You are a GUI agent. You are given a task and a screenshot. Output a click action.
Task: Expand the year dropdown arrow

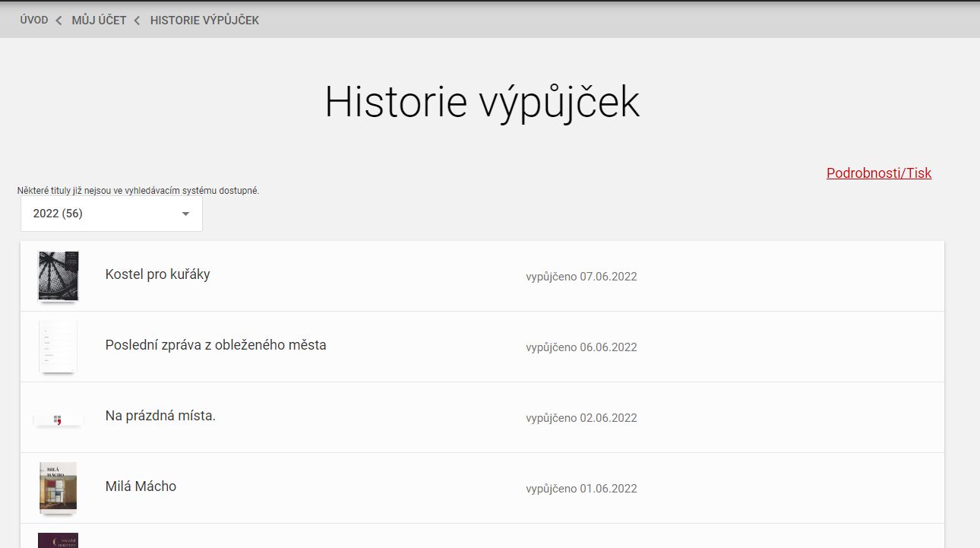click(x=185, y=214)
